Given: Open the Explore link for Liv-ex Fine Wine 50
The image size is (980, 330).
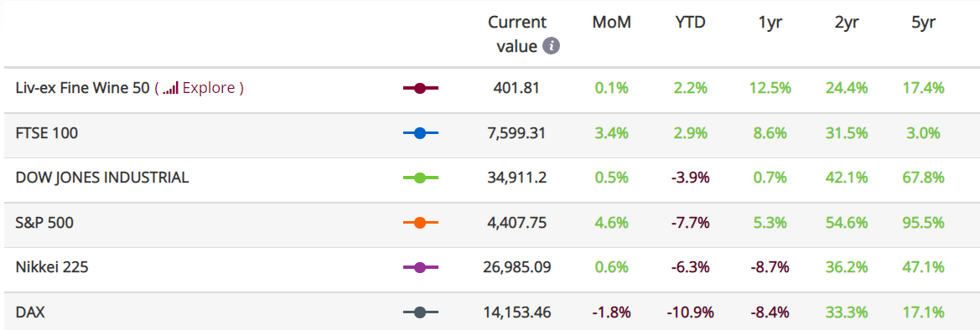Looking at the screenshot, I should tap(210, 88).
